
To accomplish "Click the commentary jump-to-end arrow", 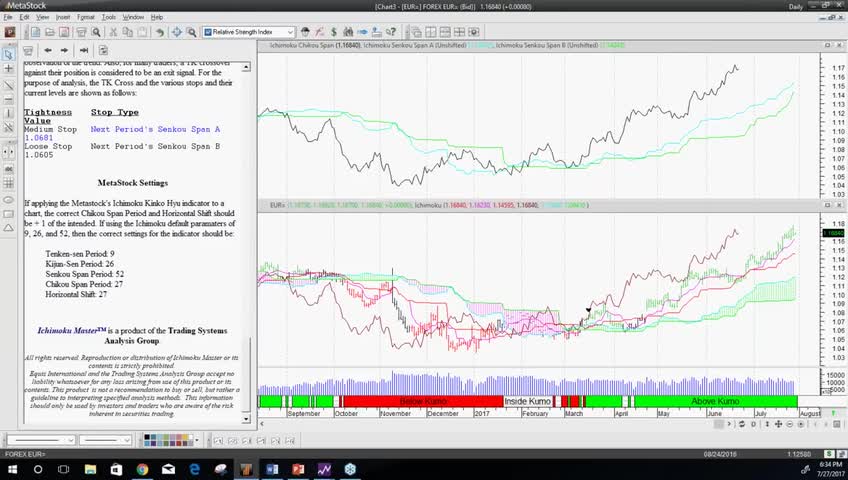I will click(x=83, y=50).
